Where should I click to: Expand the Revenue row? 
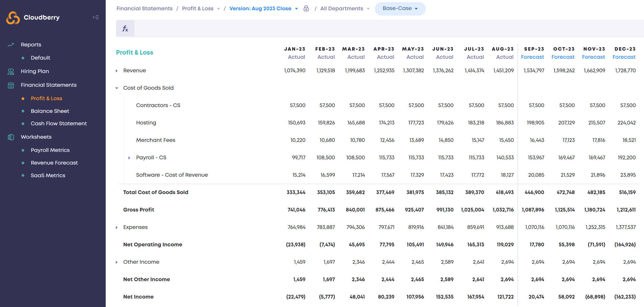tap(117, 71)
